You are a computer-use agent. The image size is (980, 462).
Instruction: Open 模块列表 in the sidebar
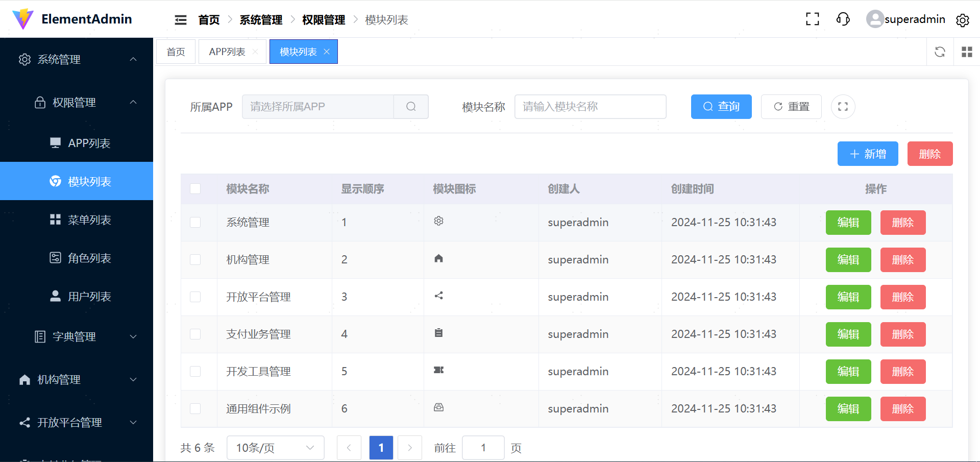coord(77,181)
